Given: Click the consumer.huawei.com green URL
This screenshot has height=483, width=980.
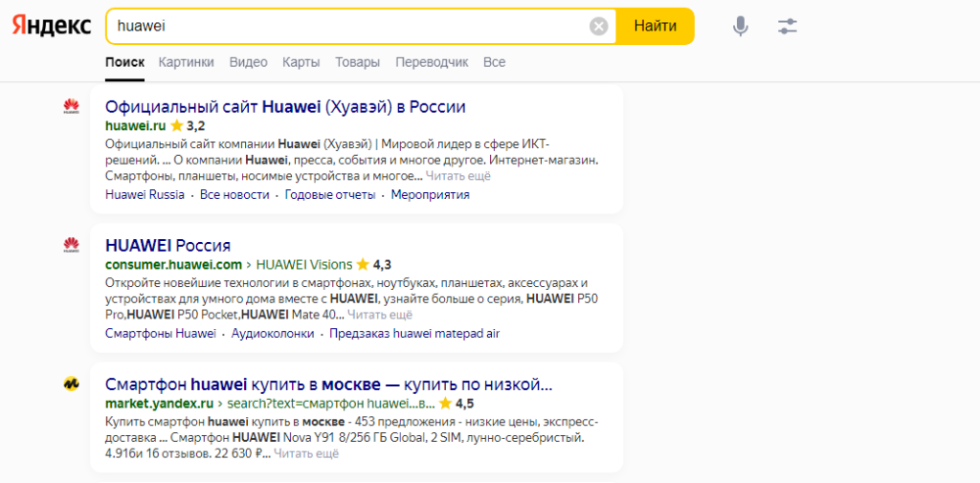Looking at the screenshot, I should tap(174, 264).
